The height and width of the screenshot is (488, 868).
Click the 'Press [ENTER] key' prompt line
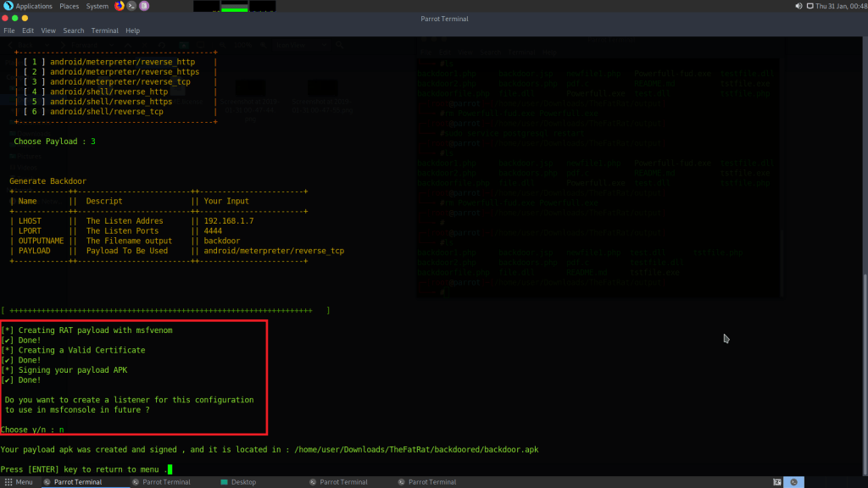pyautogui.click(x=84, y=469)
